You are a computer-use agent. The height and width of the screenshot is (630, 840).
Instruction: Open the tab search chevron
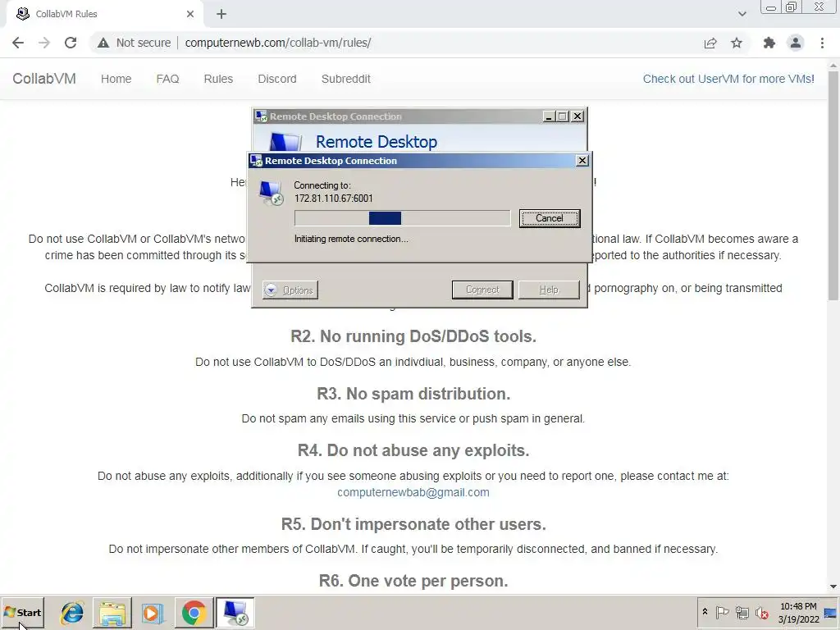[742, 15]
